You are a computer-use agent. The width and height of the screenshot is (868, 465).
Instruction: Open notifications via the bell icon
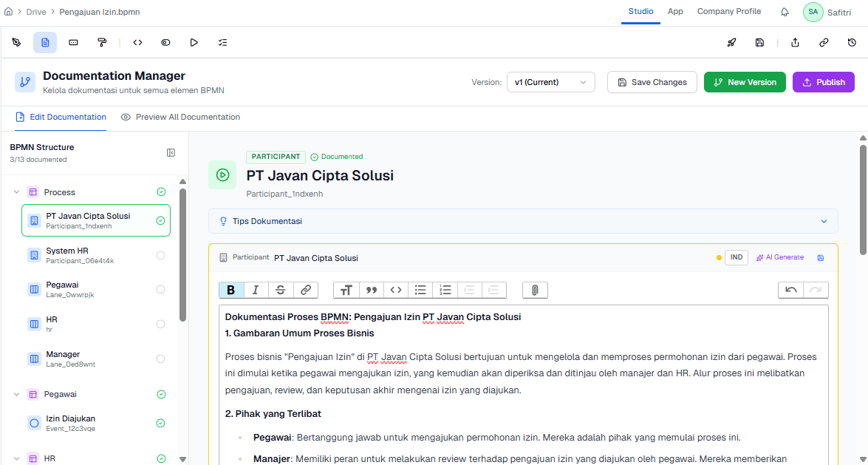[x=785, y=12]
